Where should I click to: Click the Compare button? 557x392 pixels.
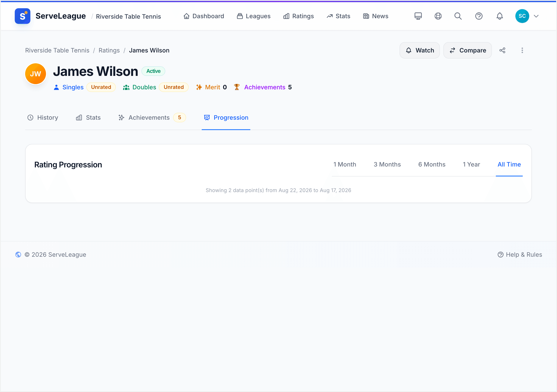(467, 50)
